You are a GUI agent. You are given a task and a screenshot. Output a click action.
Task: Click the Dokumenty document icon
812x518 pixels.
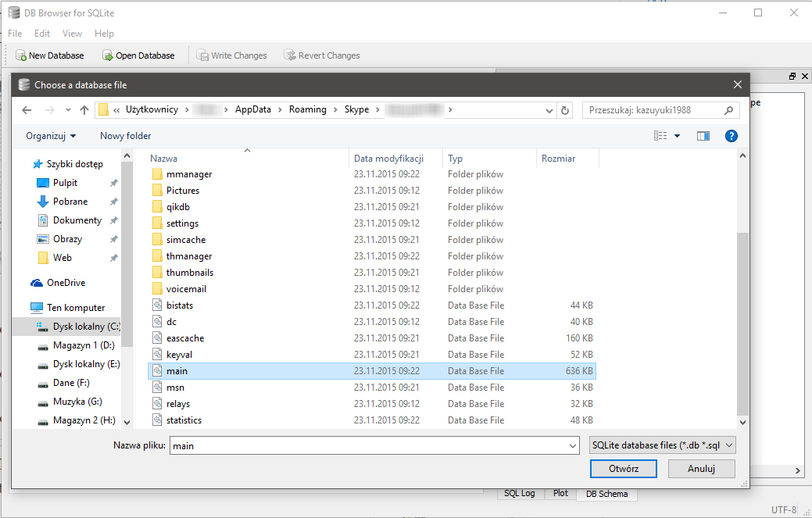43,220
